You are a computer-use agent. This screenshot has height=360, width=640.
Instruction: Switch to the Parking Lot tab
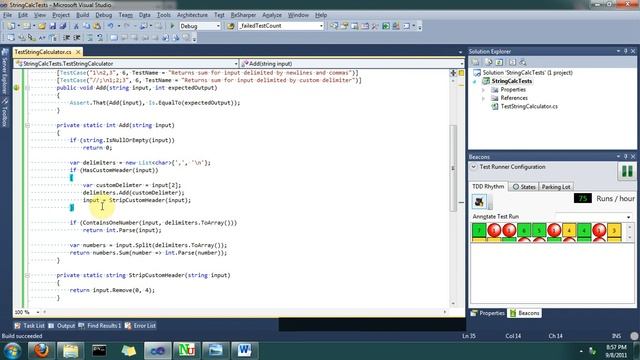coord(556,187)
